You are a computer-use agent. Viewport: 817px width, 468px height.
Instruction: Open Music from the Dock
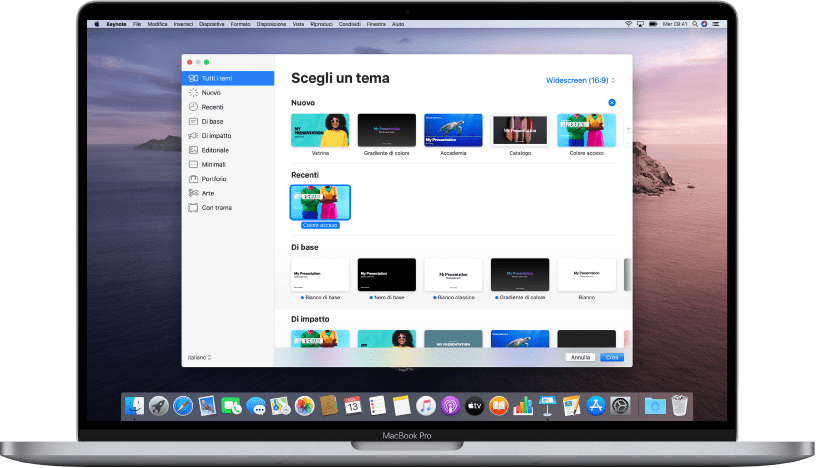(426, 406)
